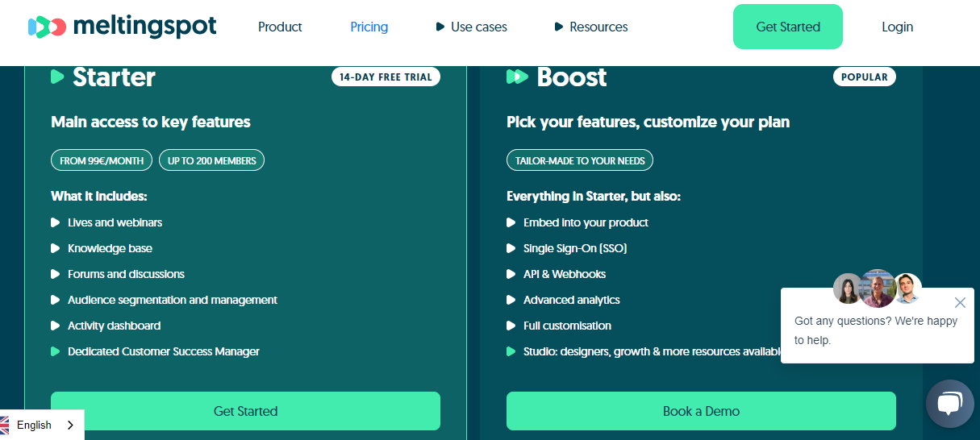Click the double-play icon beside Boost
Image resolution: width=980 pixels, height=440 pixels.
517,77
